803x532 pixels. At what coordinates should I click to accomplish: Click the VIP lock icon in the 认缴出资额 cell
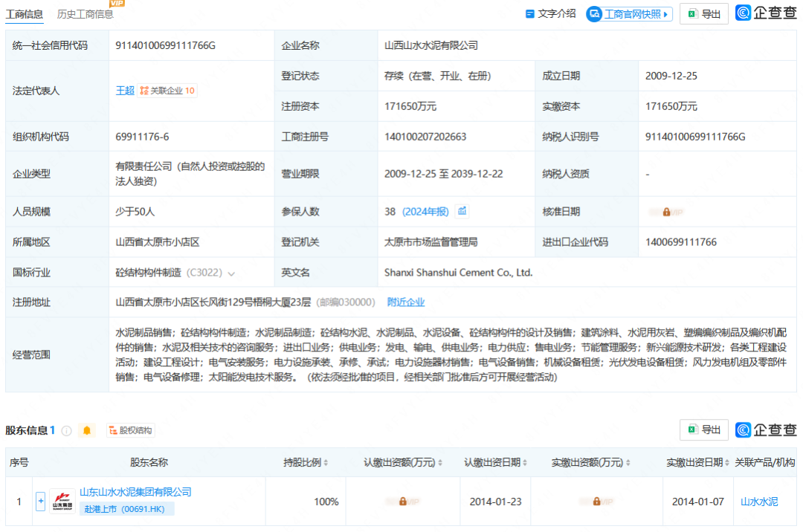(x=403, y=502)
